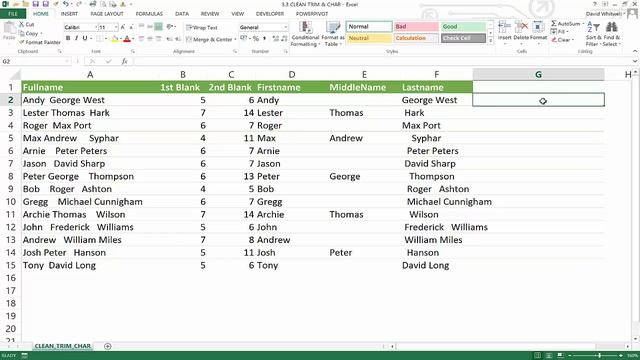The image size is (640, 360).
Task: Click the fx Insert Function icon
Action: (x=124, y=61)
